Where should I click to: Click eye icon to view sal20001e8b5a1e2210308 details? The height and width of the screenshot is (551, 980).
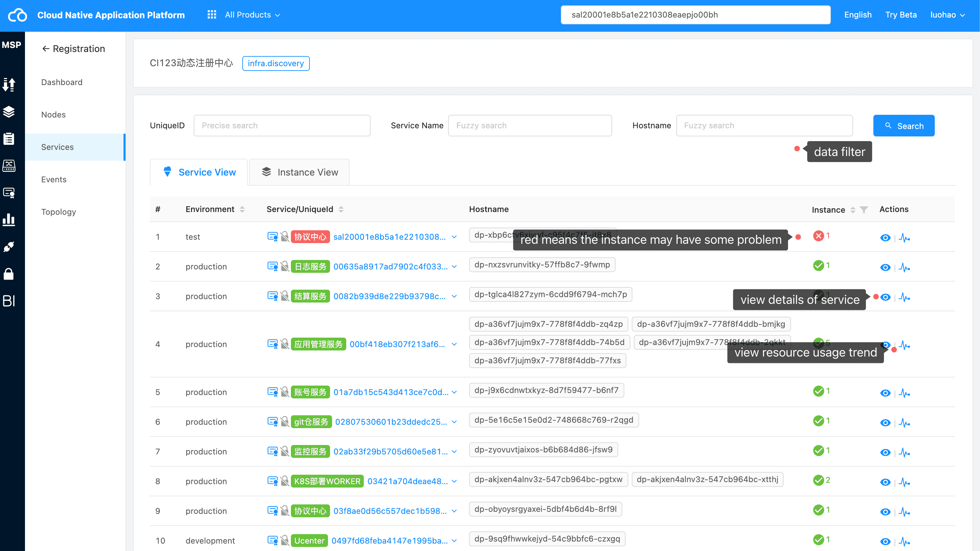pyautogui.click(x=885, y=238)
